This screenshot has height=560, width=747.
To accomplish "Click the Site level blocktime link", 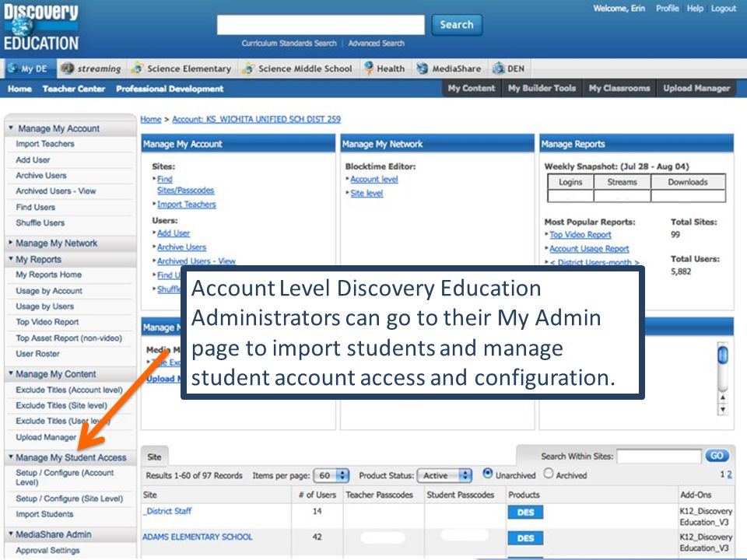I will tap(366, 193).
